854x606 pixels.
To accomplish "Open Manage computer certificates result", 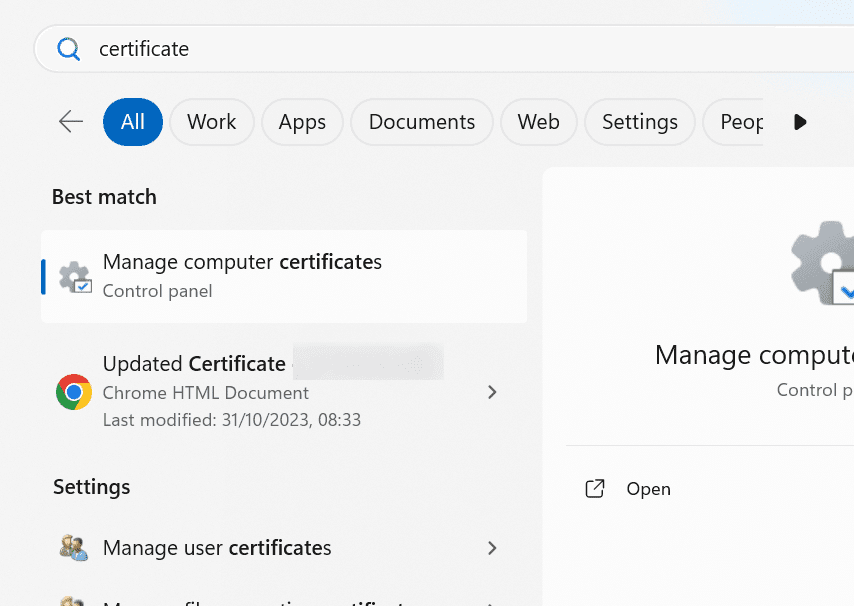I will (284, 277).
